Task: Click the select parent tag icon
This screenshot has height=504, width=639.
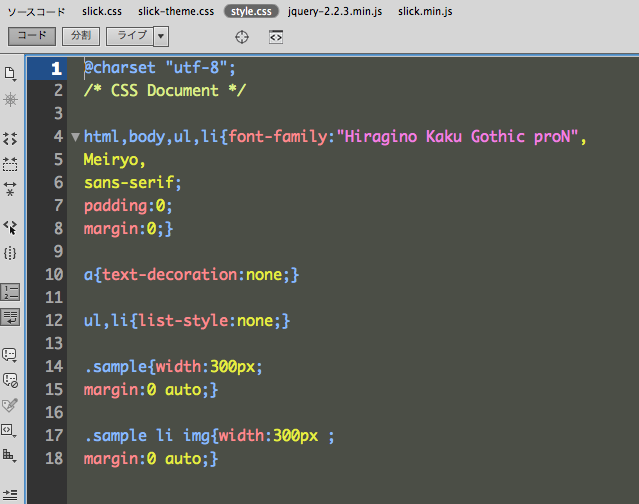Action: [x=10, y=227]
